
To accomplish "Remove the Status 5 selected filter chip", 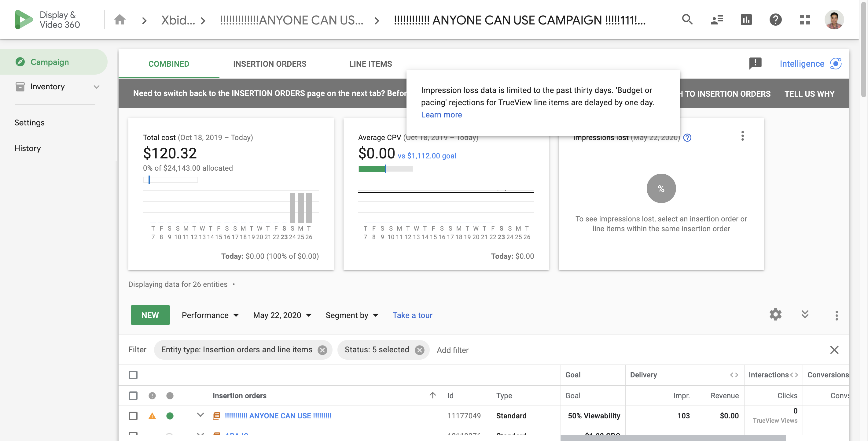I will tap(419, 350).
